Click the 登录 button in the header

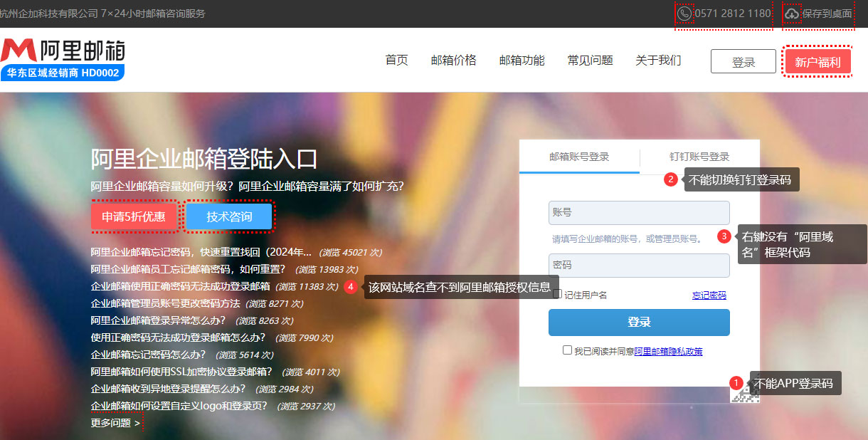[x=743, y=62]
